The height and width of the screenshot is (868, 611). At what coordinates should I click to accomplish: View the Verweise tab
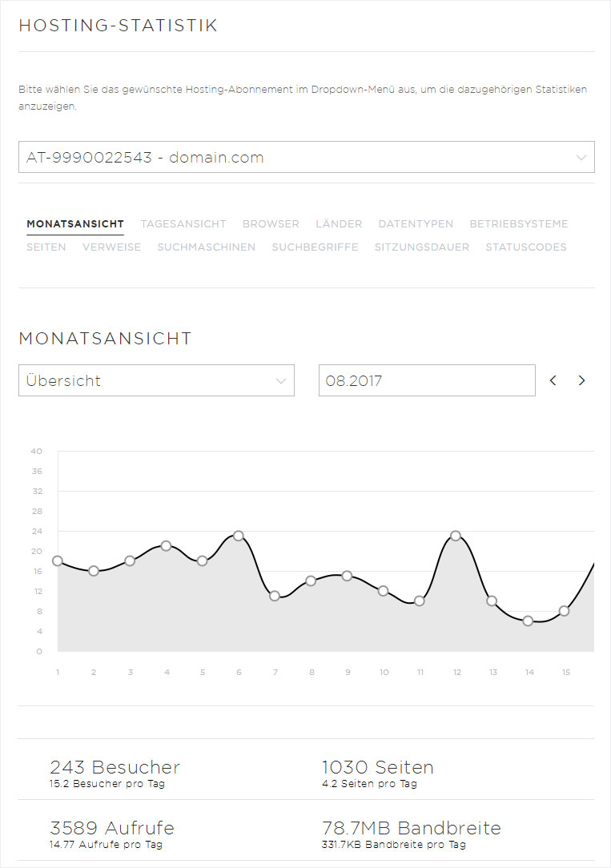[x=112, y=247]
